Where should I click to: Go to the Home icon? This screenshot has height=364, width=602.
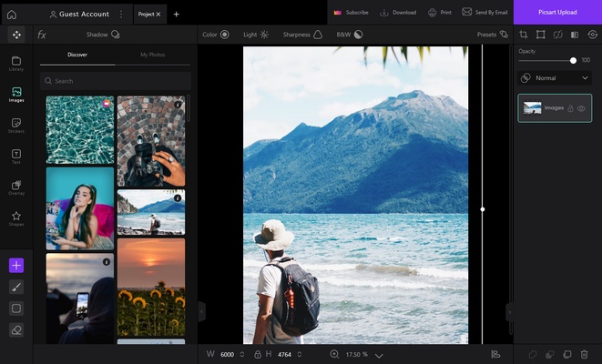tap(12, 15)
